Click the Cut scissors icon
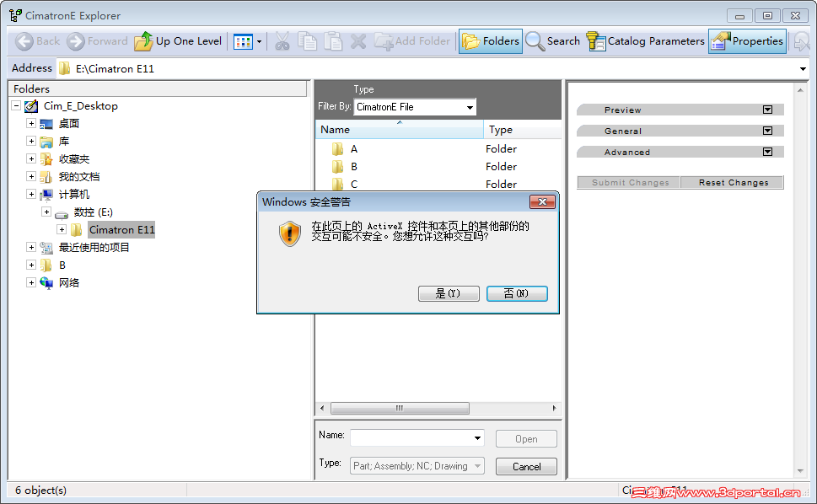 (282, 41)
